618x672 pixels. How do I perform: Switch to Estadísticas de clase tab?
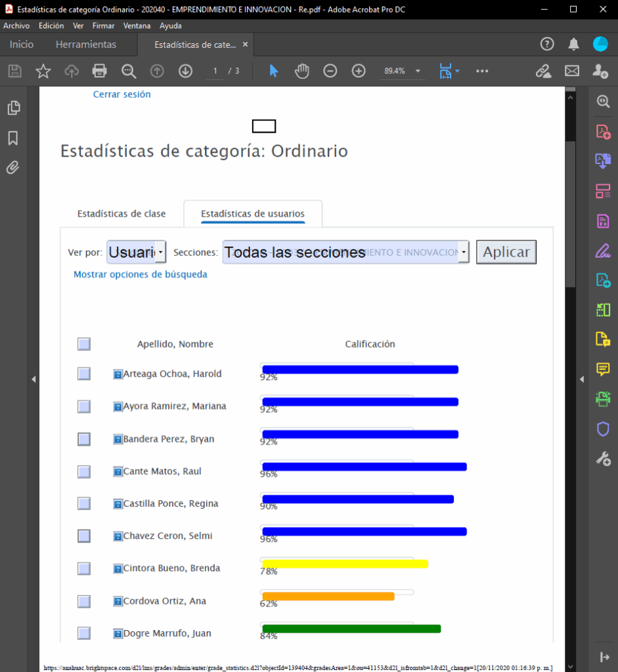(x=121, y=214)
